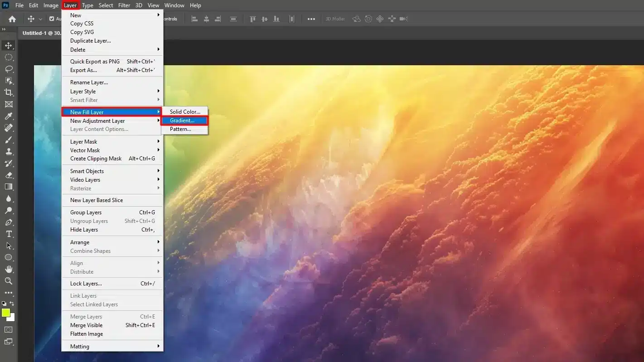644x362 pixels.
Task: Click Group Layers menu entry
Action: tap(112, 212)
